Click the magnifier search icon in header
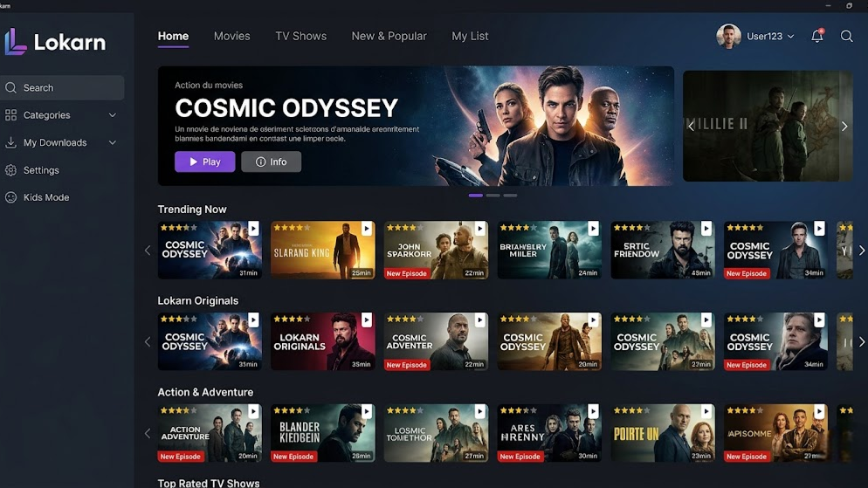 [x=846, y=36]
